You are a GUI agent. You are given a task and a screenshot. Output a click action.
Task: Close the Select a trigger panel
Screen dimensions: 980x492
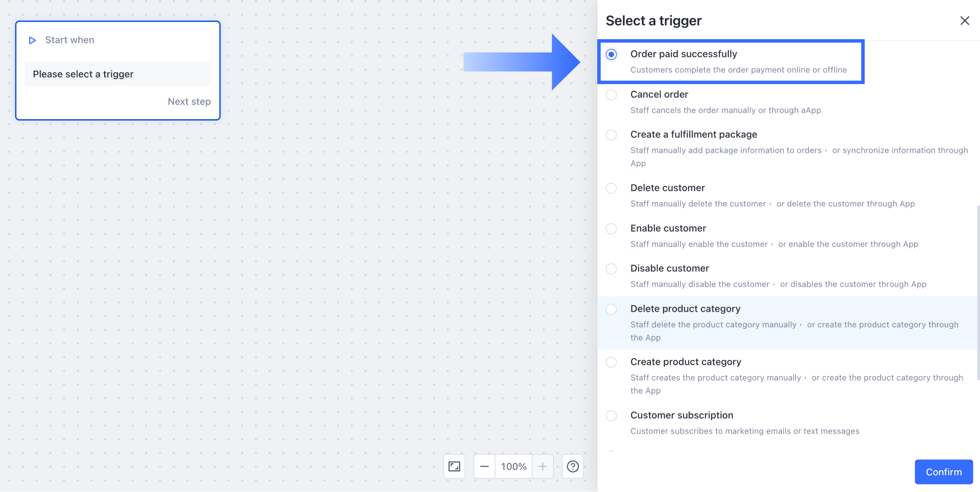tap(965, 21)
